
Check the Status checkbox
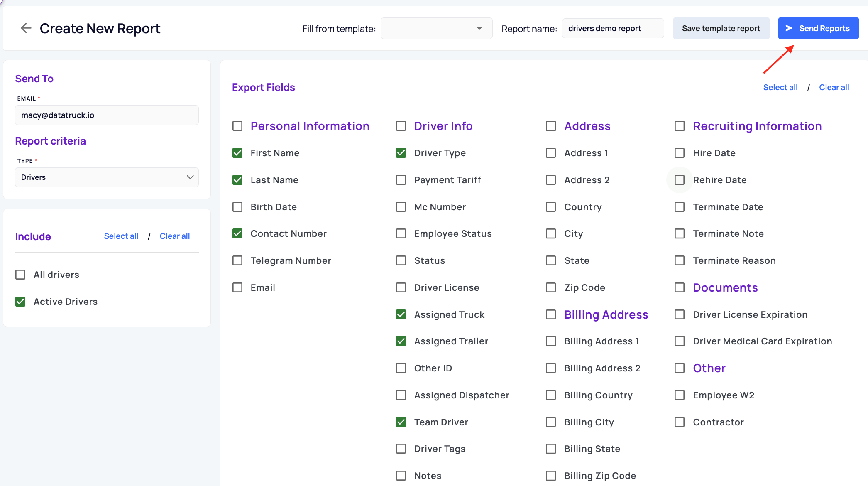[401, 260]
